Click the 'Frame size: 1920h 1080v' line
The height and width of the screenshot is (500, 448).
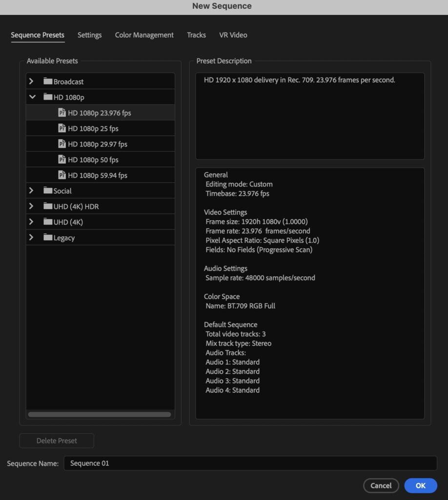point(257,222)
